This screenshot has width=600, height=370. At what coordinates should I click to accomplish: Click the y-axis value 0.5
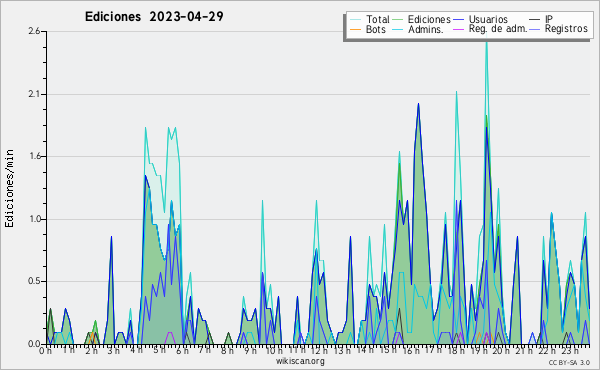click(34, 281)
